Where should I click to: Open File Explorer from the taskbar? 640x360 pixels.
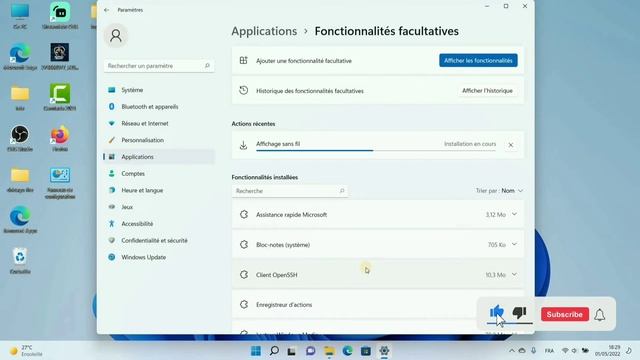click(329, 351)
